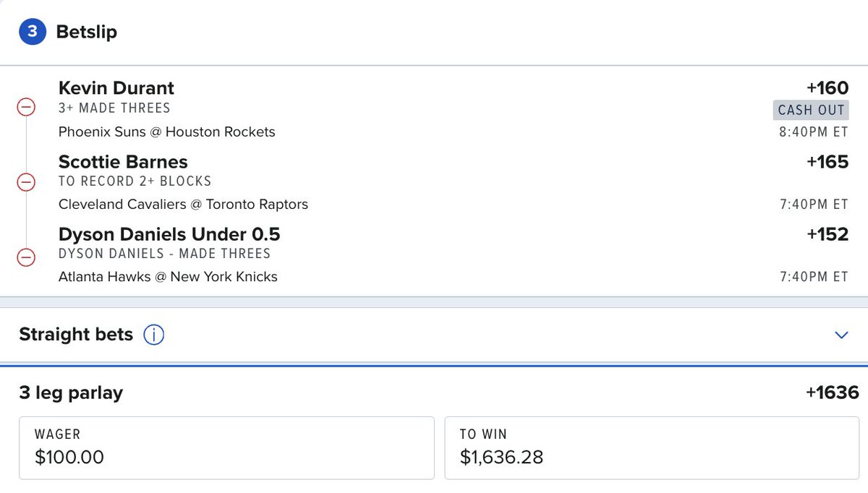Screen dimensions: 868x493
Task: Click the +160 odds value
Action: (x=827, y=88)
